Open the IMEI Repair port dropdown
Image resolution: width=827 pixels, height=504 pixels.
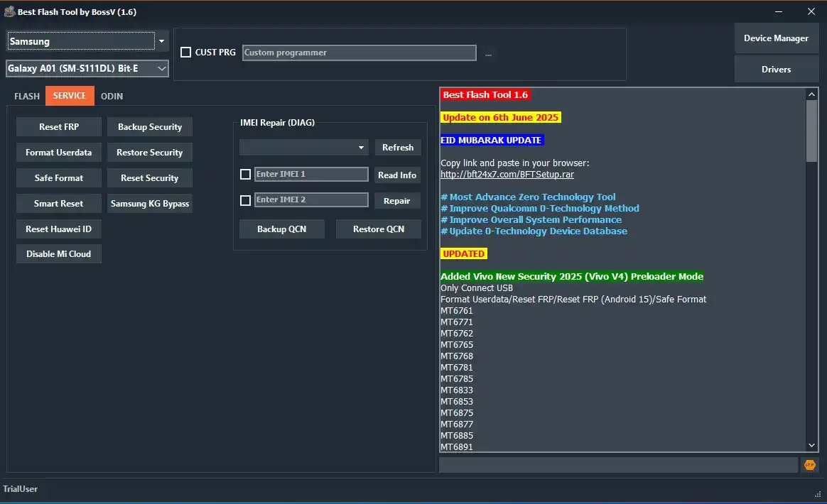(x=304, y=148)
